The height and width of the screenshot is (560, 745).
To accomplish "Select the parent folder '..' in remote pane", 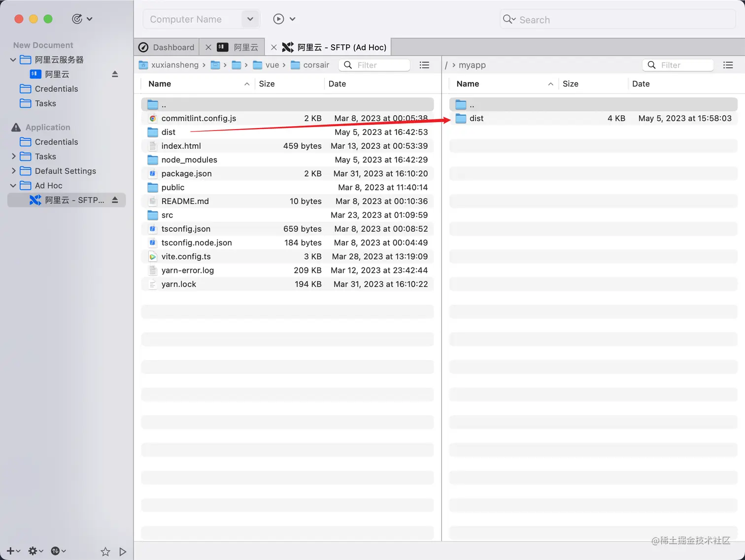I will click(593, 104).
